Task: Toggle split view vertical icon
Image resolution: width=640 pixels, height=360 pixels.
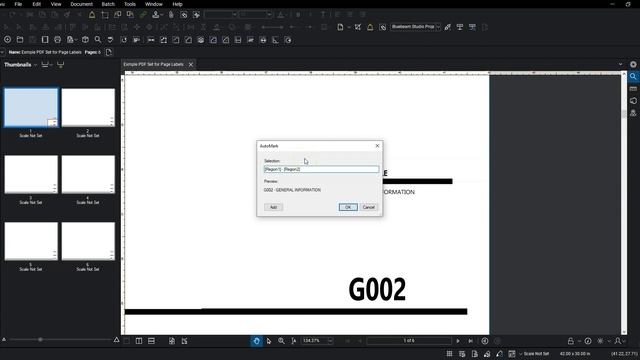Action: 139,341
